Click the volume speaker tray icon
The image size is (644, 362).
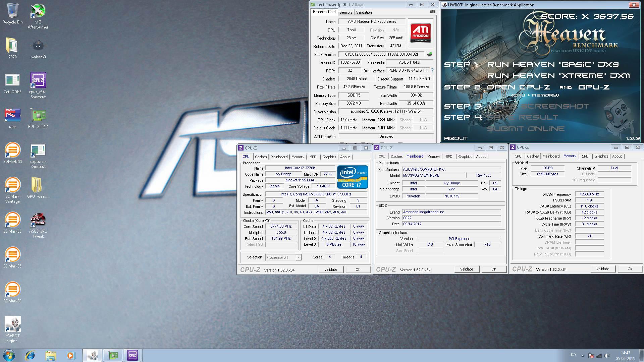(x=606, y=356)
